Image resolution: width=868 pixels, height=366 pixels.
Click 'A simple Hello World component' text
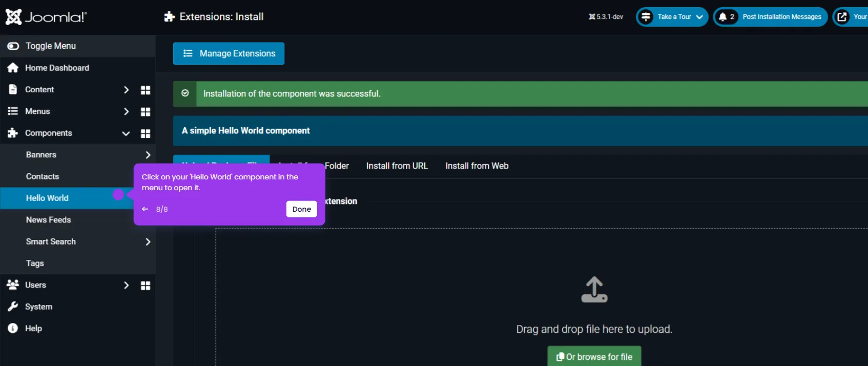click(245, 131)
